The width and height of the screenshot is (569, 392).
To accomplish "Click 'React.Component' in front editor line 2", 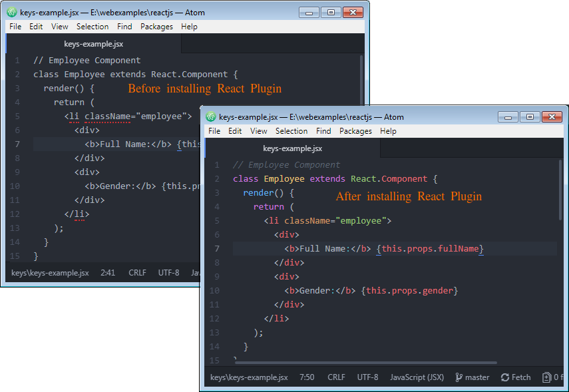I will pyautogui.click(x=389, y=179).
